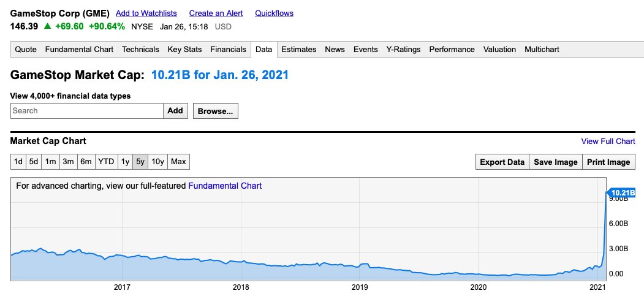Open the Multichart tab

point(542,49)
